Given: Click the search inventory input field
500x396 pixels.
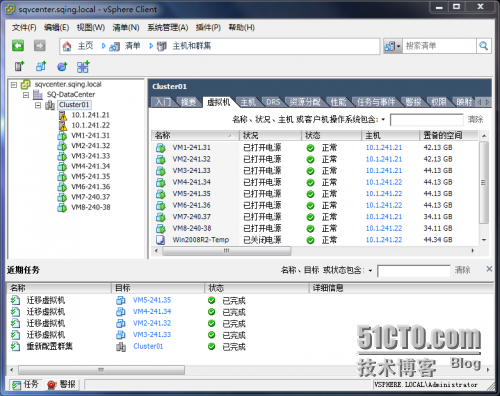Looking at the screenshot, I should coord(439,46).
